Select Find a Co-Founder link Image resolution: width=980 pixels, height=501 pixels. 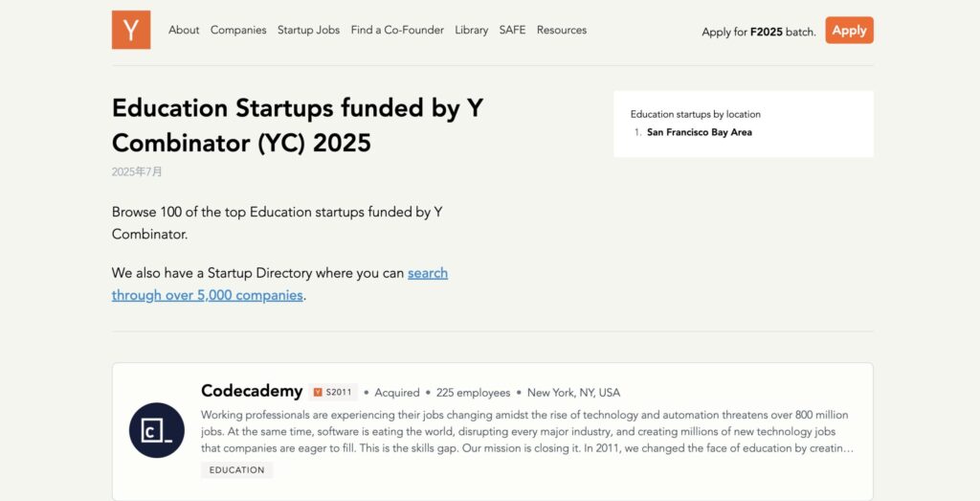click(397, 30)
